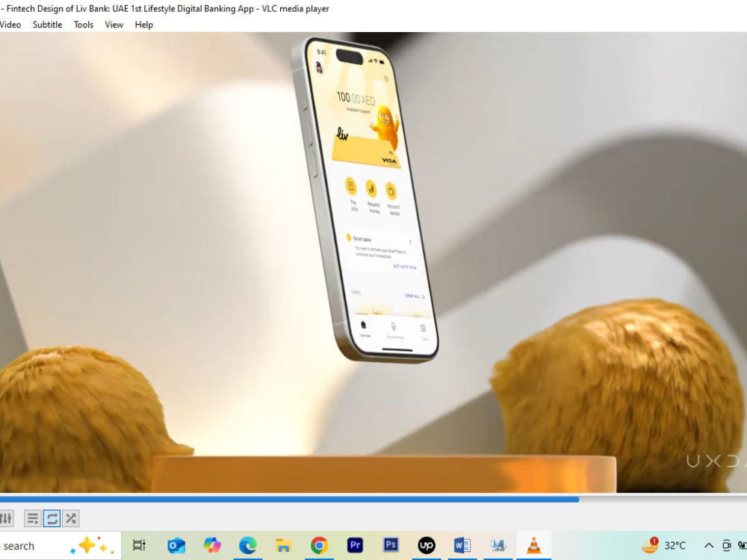Open the Tools menu
Image resolution: width=747 pixels, height=560 pixels.
pyautogui.click(x=84, y=25)
